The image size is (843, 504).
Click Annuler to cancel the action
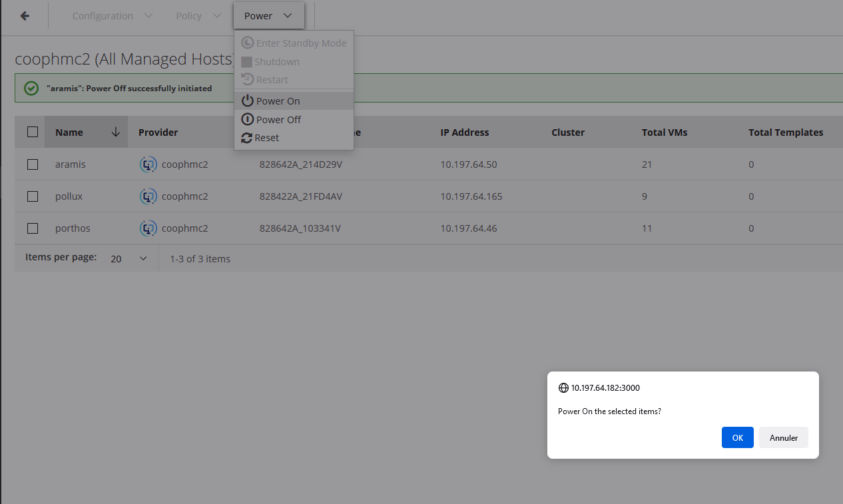[783, 437]
